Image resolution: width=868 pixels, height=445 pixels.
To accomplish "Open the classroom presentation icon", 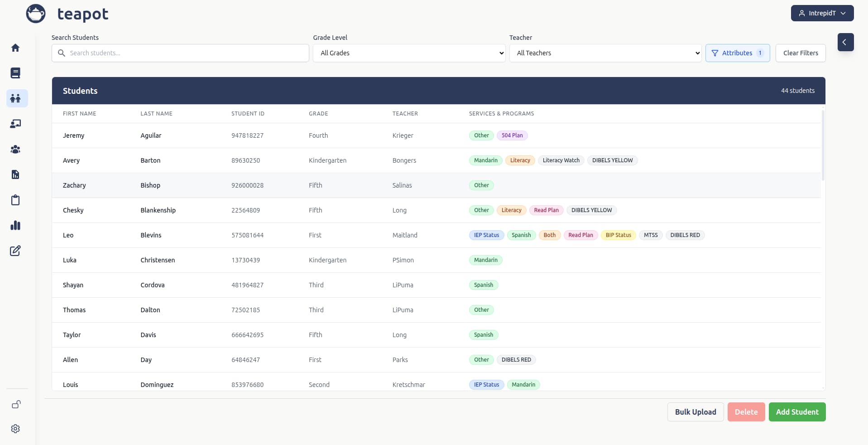I will (15, 124).
